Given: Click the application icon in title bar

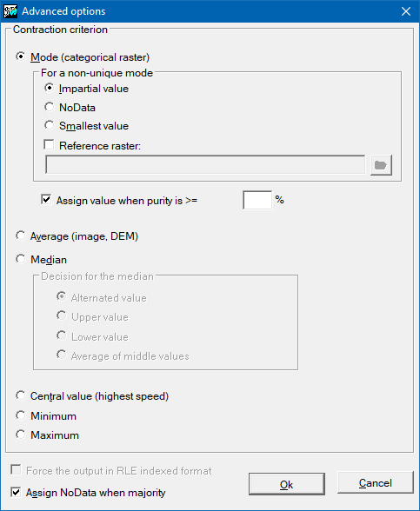Looking at the screenshot, I should pyautogui.click(x=10, y=11).
